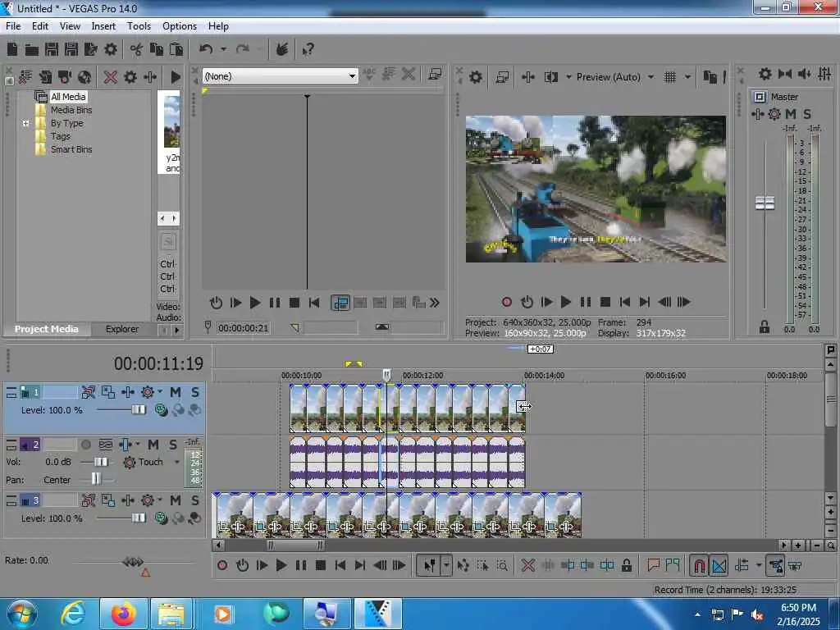Image resolution: width=840 pixels, height=630 pixels.
Task: Select Smart Bins in media tree
Action: pos(71,149)
